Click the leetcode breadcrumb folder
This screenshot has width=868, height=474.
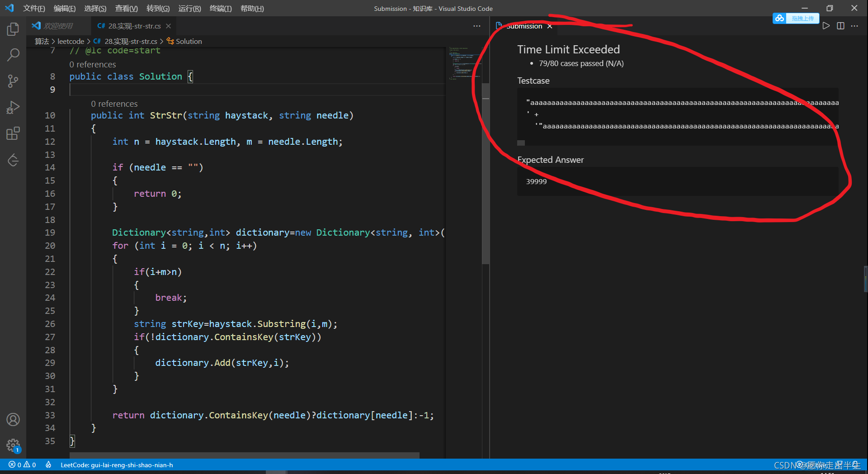point(71,41)
